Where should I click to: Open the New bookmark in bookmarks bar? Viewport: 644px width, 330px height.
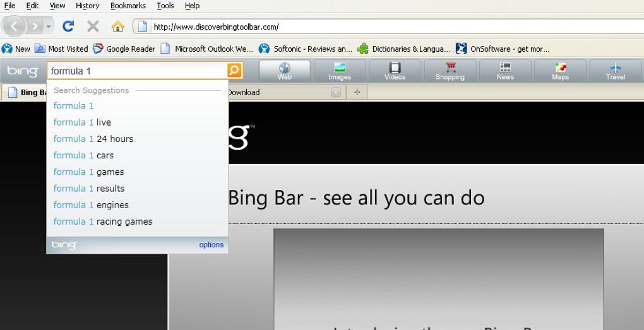[x=16, y=49]
